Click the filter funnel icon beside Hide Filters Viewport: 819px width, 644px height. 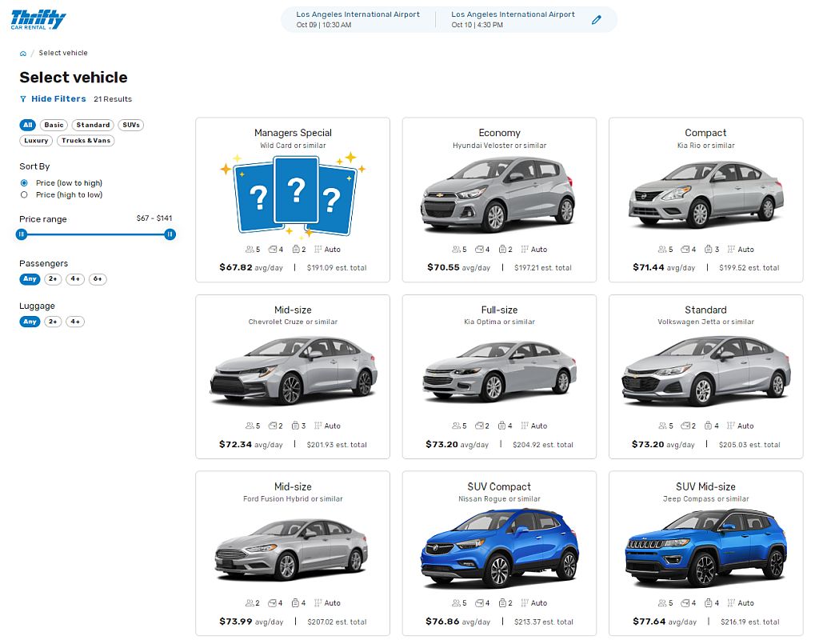tap(22, 98)
